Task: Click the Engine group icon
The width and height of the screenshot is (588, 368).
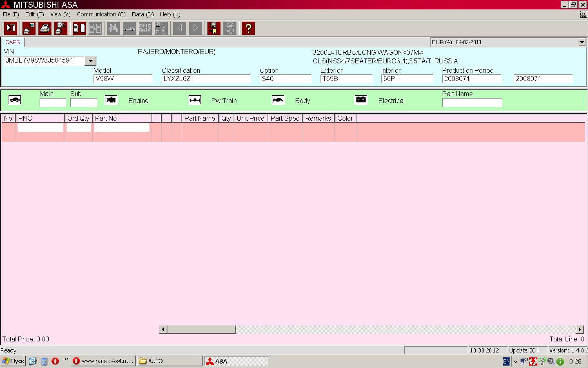Action: (x=111, y=100)
